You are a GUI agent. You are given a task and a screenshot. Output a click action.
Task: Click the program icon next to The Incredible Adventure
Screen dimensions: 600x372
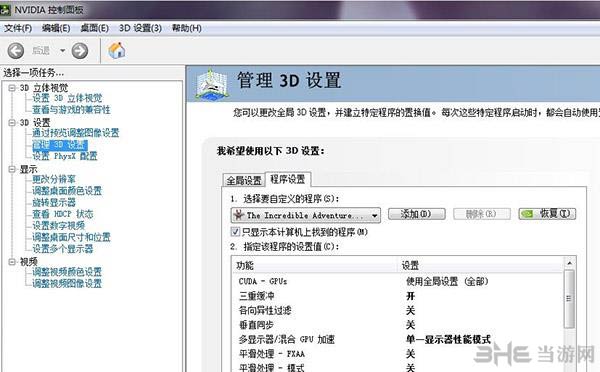(239, 215)
